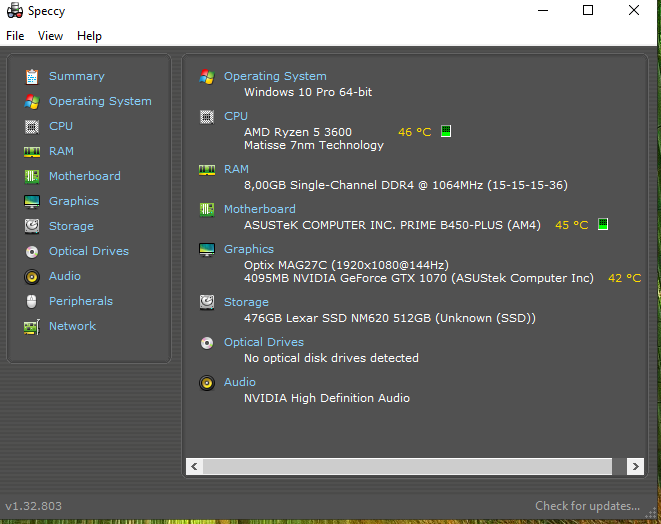Click the Matisse 7nm Technology text
This screenshot has width=661, height=524.
tap(314, 145)
